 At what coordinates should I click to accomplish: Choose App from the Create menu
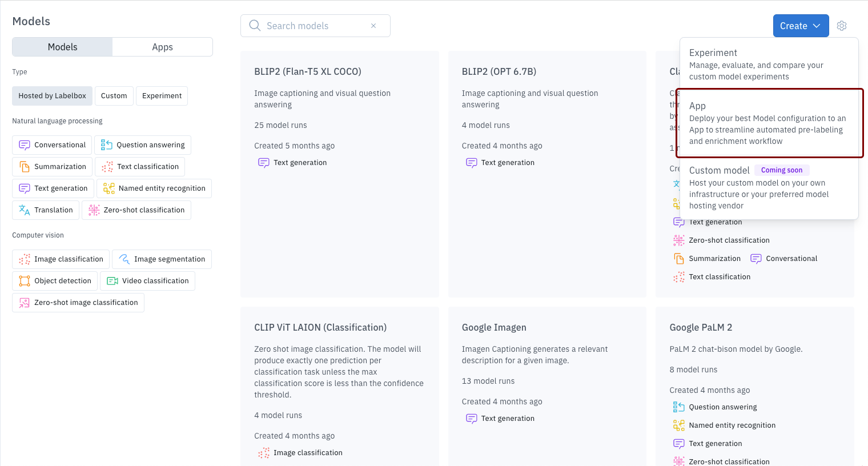[x=769, y=123]
